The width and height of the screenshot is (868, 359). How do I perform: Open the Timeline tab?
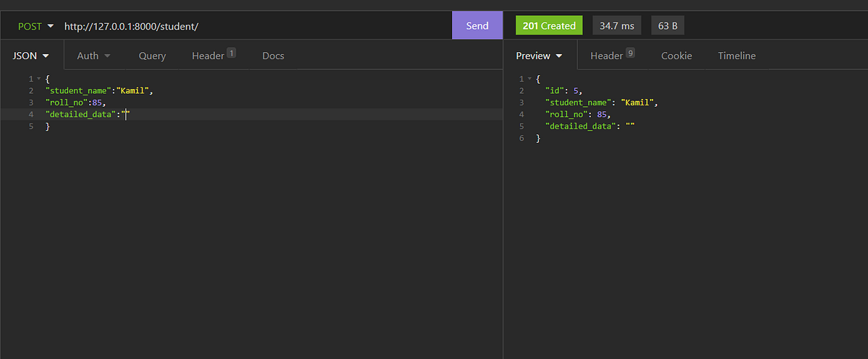pos(736,56)
